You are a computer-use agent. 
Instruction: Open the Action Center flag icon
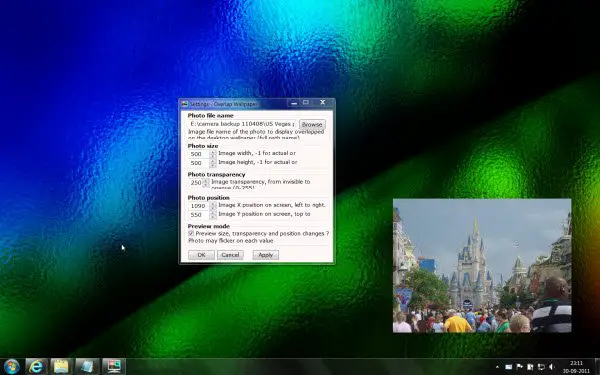pyautogui.click(x=520, y=367)
